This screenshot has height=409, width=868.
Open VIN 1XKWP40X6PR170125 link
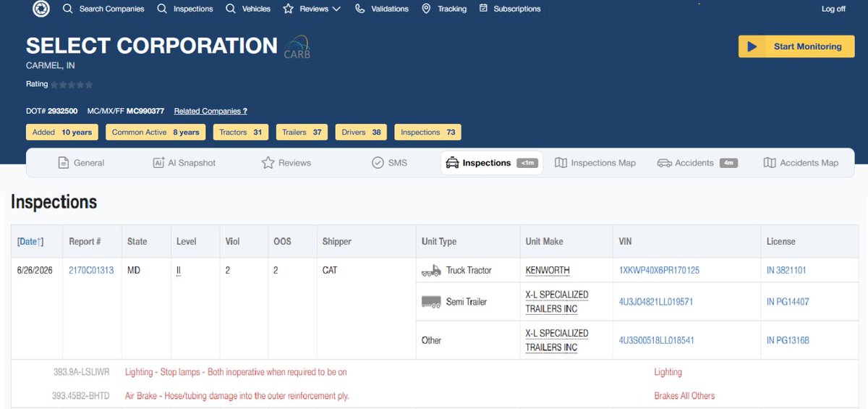pyautogui.click(x=659, y=270)
